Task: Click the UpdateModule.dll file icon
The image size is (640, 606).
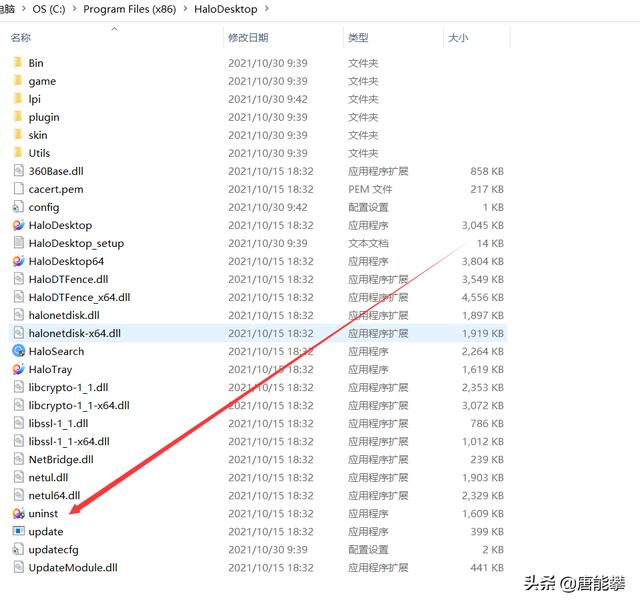Action: pos(18,567)
